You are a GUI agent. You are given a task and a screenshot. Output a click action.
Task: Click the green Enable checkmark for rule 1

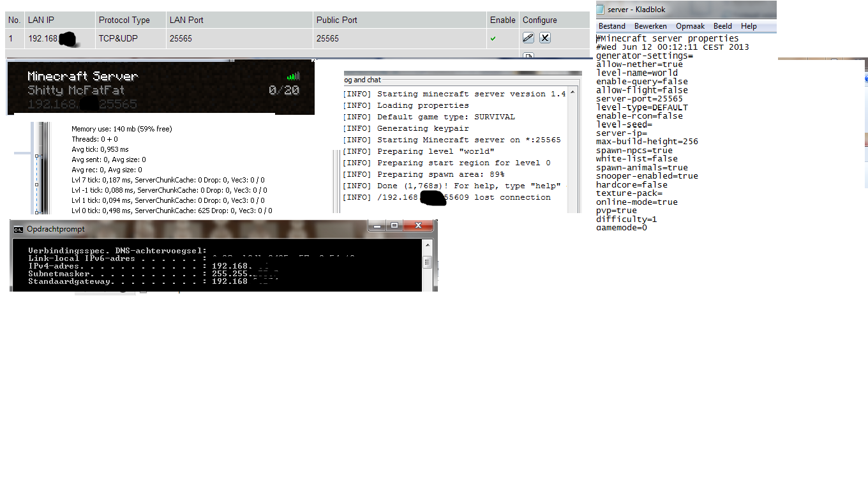tap(493, 39)
